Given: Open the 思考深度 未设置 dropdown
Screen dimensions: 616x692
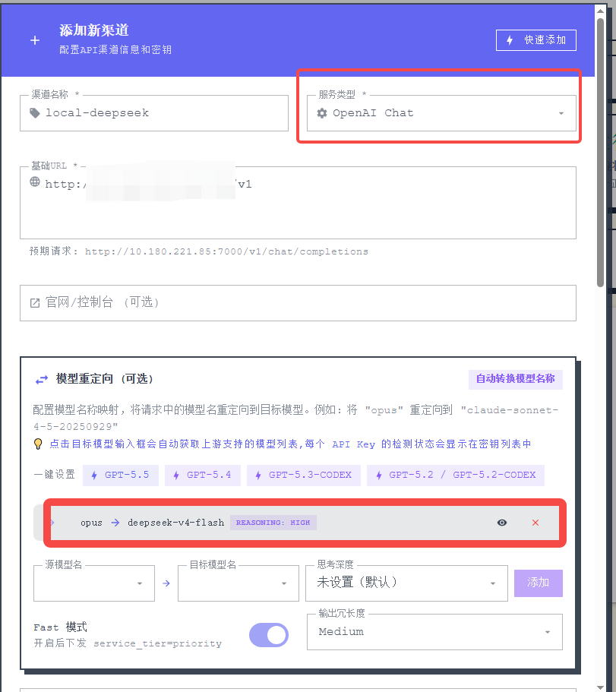Looking at the screenshot, I should pos(406,583).
